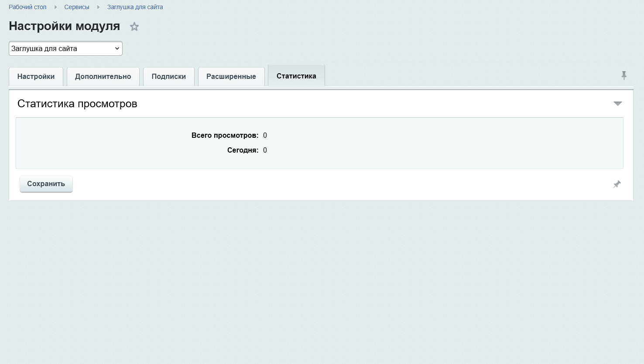The width and height of the screenshot is (644, 364).
Task: Save settings with Сохранить button
Action: 46,184
